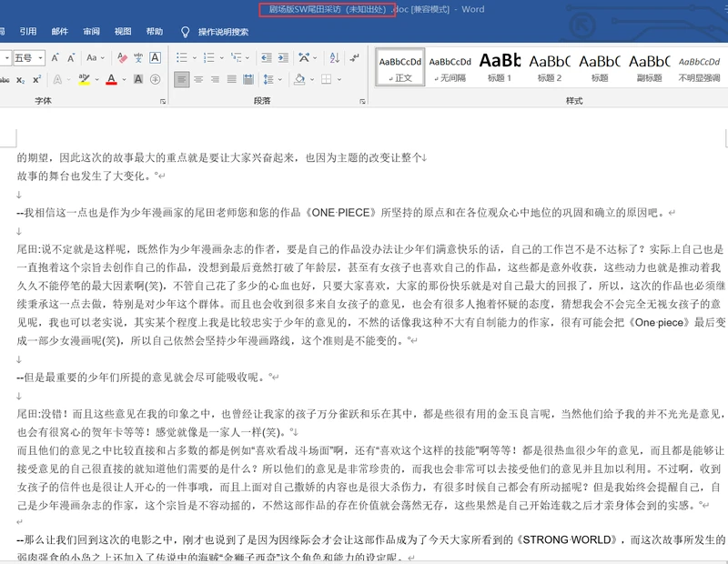728x564 pixels.
Task: Center align the text
Action: pyautogui.click(x=198, y=79)
